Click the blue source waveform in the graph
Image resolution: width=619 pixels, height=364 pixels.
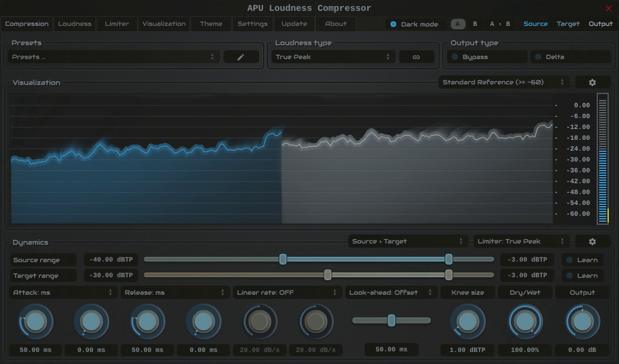click(x=146, y=177)
